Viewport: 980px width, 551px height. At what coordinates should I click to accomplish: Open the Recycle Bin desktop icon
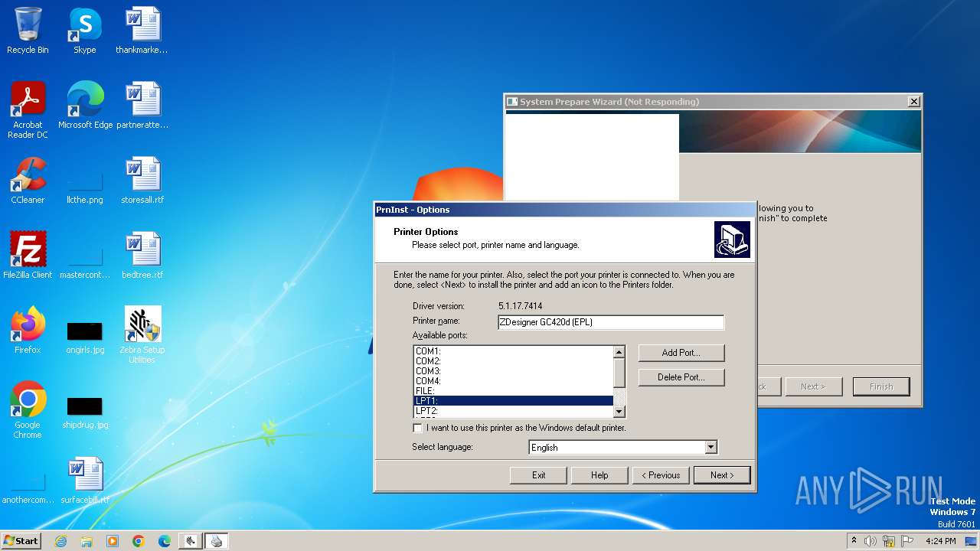(28, 31)
